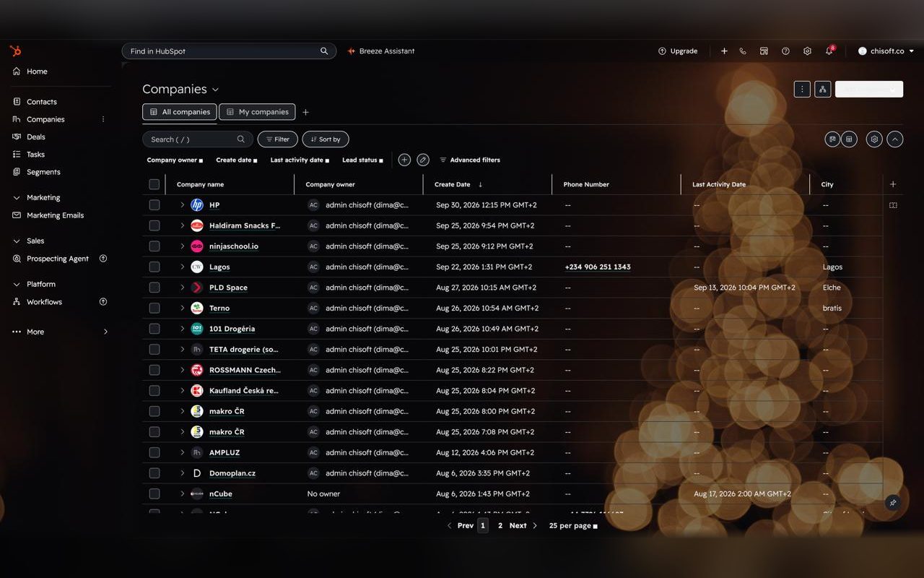
Task: Open the table settings gear above City column
Action: [874, 139]
